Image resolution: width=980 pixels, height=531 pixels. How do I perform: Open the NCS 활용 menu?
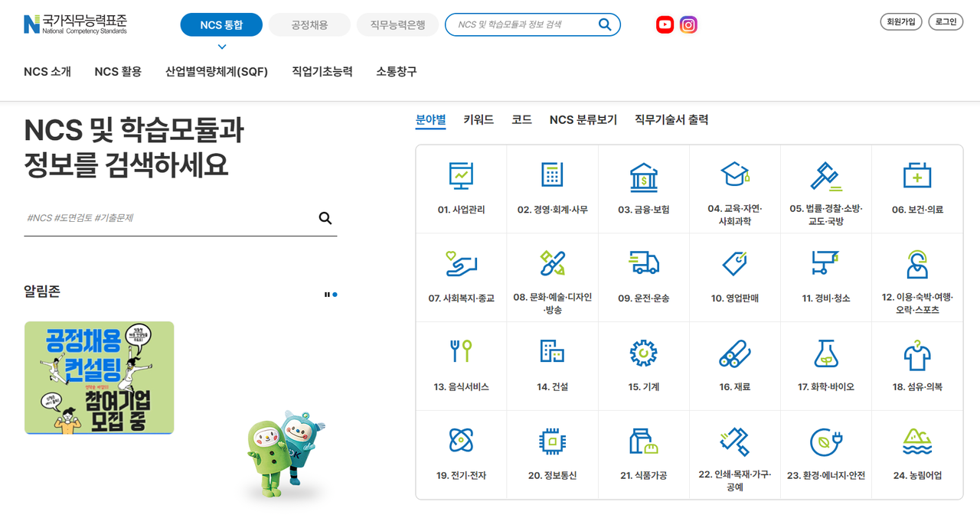click(118, 71)
